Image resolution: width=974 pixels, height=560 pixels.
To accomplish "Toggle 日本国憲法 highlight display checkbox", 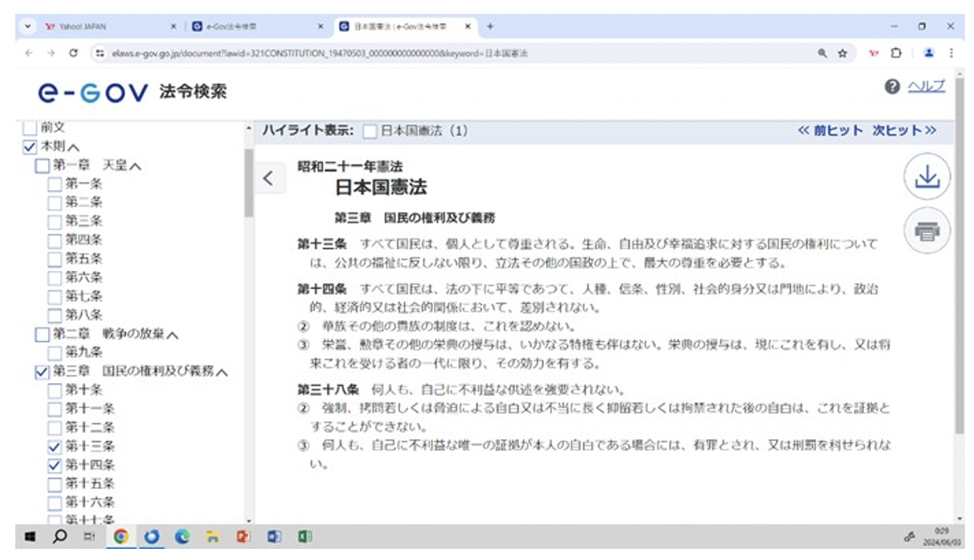I will [370, 131].
